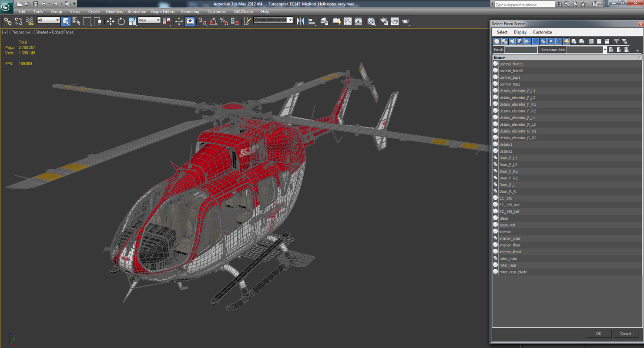
Task: Toggle Percent Snap
Action: tap(224, 21)
